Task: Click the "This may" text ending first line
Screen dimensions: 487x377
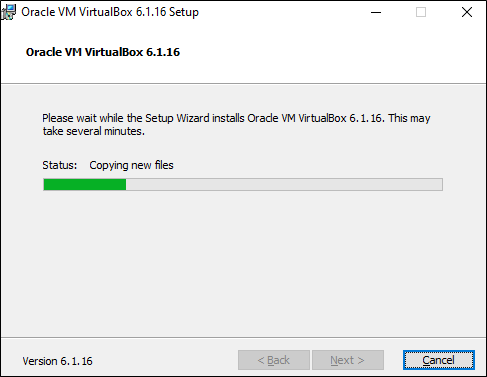Action: pos(409,118)
